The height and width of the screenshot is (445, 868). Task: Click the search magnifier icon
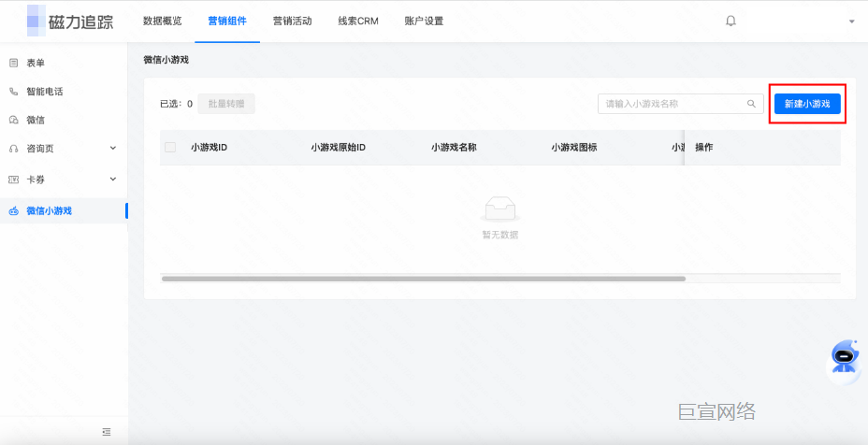click(751, 104)
